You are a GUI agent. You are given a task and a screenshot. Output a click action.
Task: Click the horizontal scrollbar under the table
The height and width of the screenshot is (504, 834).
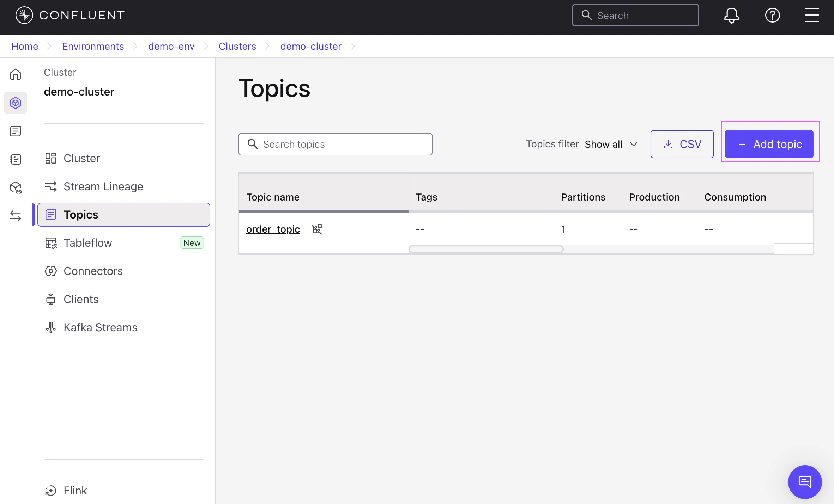click(486, 250)
